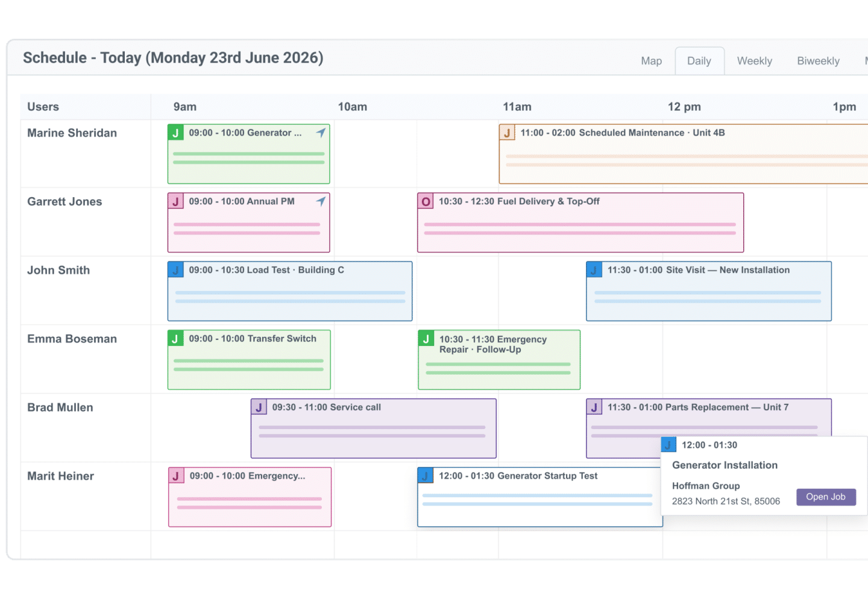The width and height of the screenshot is (868, 599).
Task: Click blue J icon in Generator Installation popup
Action: pyautogui.click(x=668, y=445)
